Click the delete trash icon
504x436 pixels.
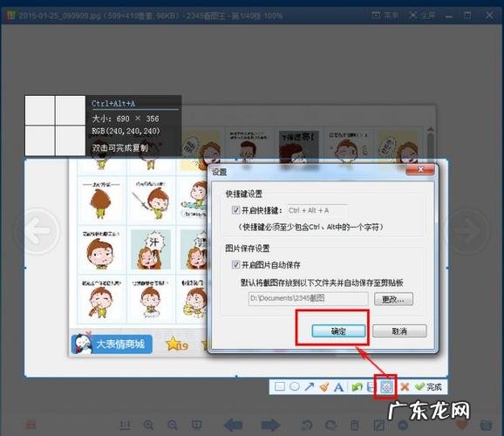point(355,425)
